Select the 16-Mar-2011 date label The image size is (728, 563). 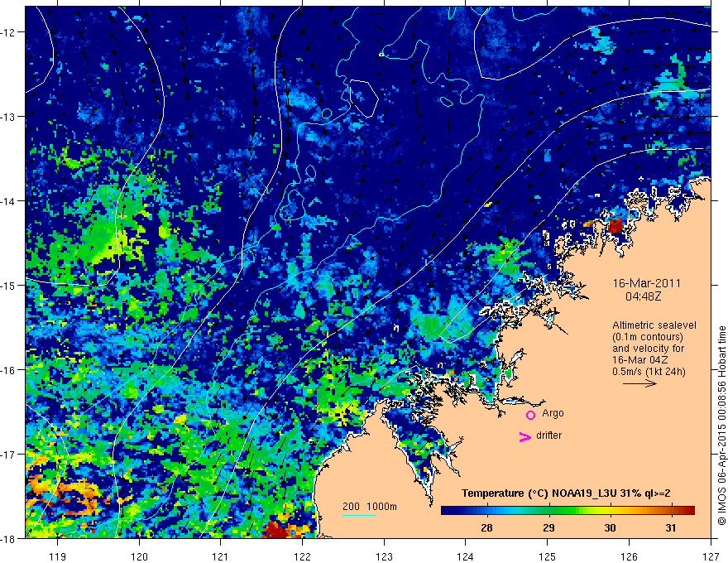click(x=647, y=283)
